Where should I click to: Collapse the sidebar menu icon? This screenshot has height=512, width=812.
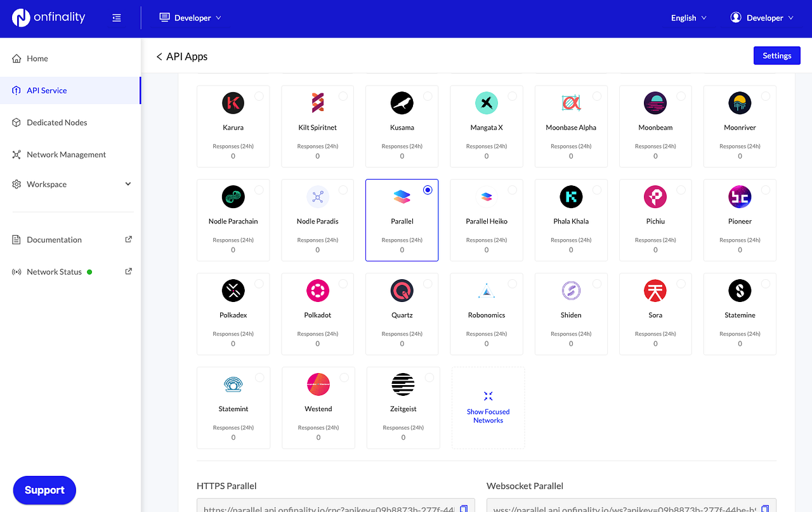117,18
